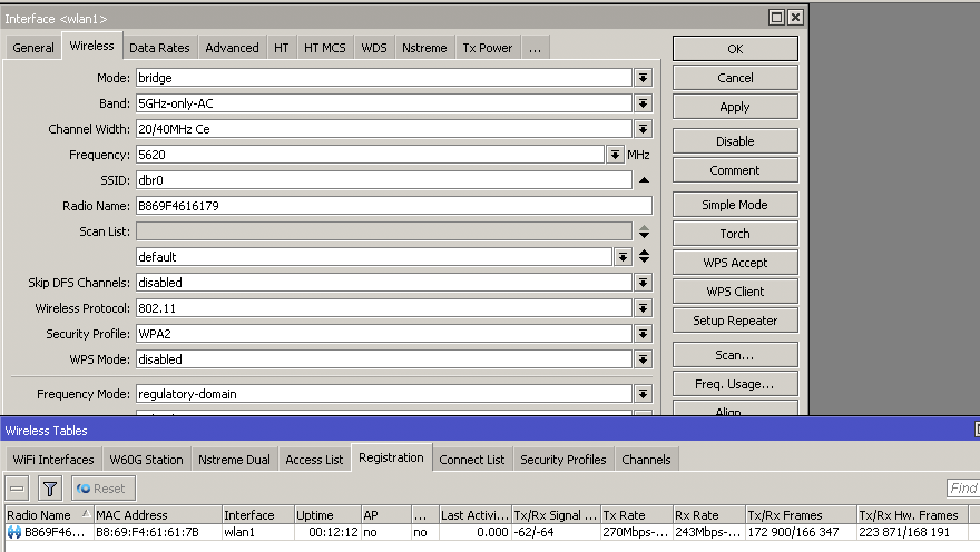This screenshot has height=552, width=980.
Task: Show more tabs with the ellipsis tab
Action: tap(535, 48)
